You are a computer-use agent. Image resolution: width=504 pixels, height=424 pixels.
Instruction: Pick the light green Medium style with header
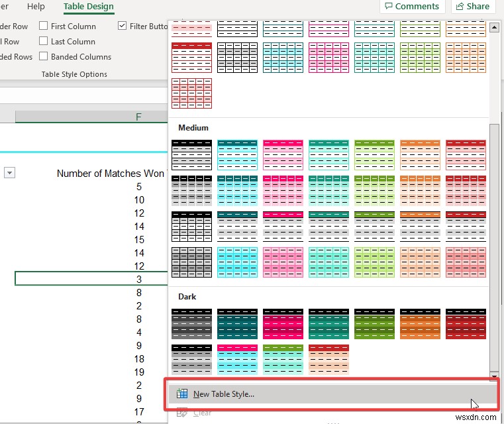[374, 154]
